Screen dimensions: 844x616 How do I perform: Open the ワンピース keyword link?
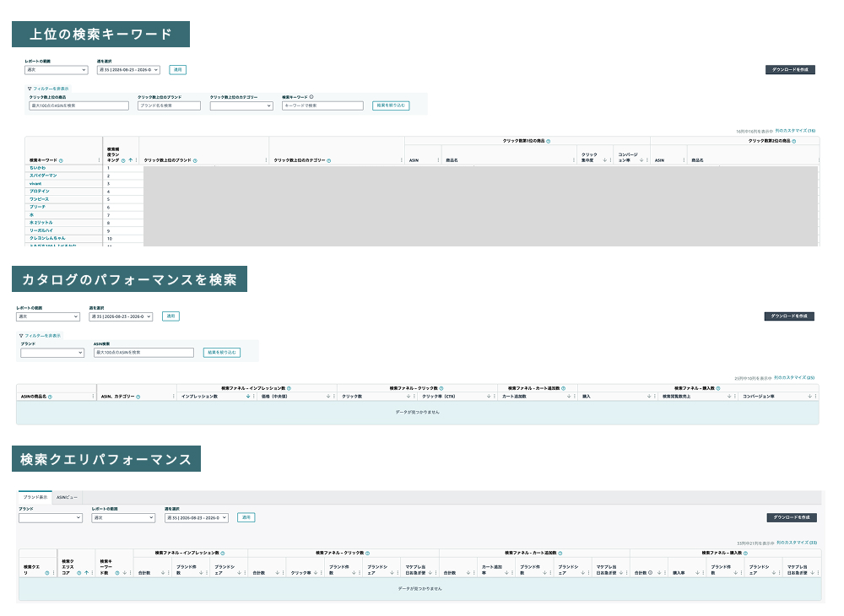coord(40,199)
